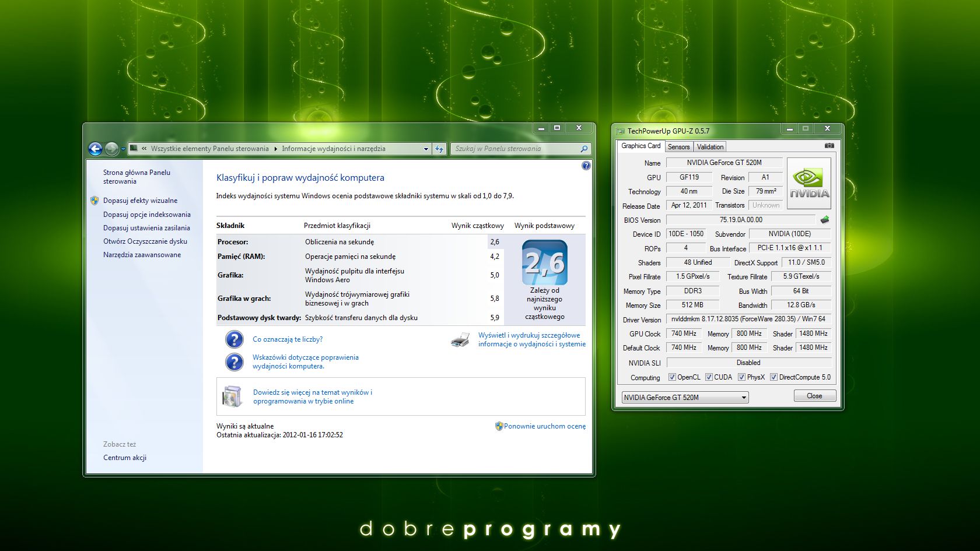
Task: Click the 'Pamięć (RAM):' row label
Action: coord(242,257)
